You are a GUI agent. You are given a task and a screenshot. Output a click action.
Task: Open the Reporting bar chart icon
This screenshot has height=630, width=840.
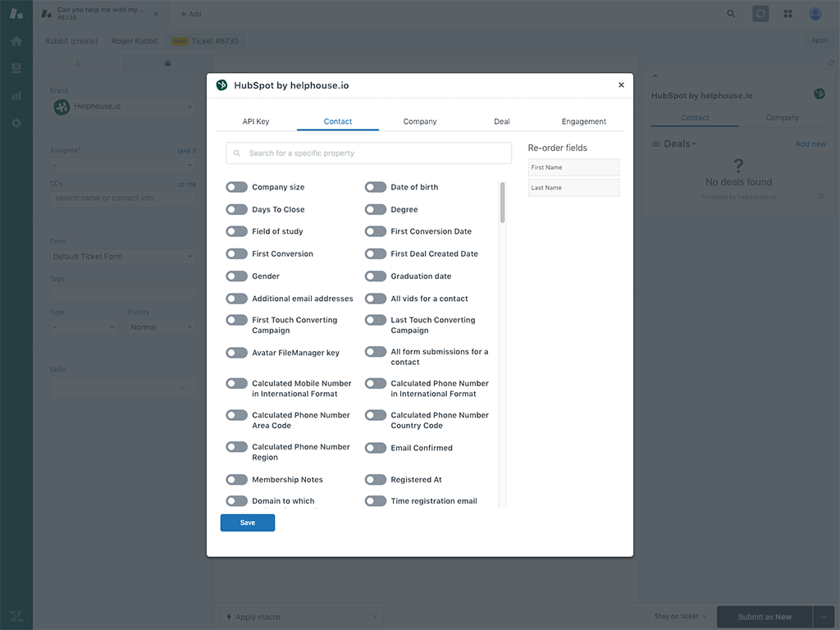[x=16, y=96]
